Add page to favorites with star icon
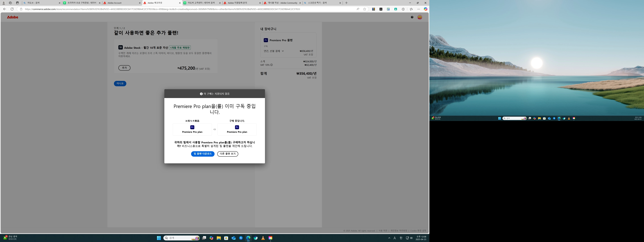644x242 pixels. [x=364, y=9]
